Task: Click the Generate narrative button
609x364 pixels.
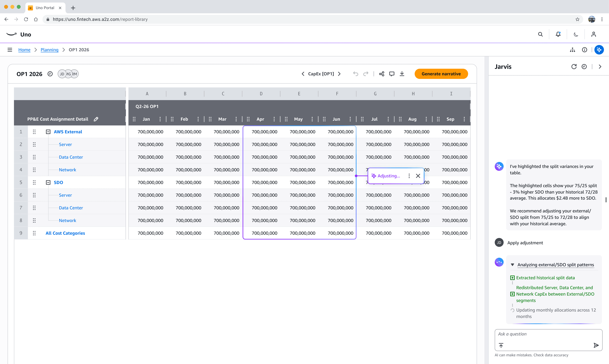Action: pyautogui.click(x=441, y=74)
